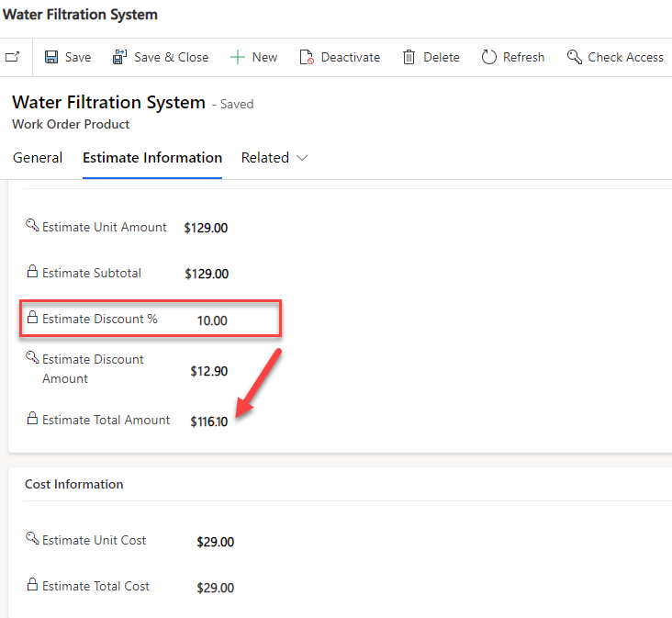
Task: Select Estimate Subtotal value $129.00
Action: (x=207, y=274)
